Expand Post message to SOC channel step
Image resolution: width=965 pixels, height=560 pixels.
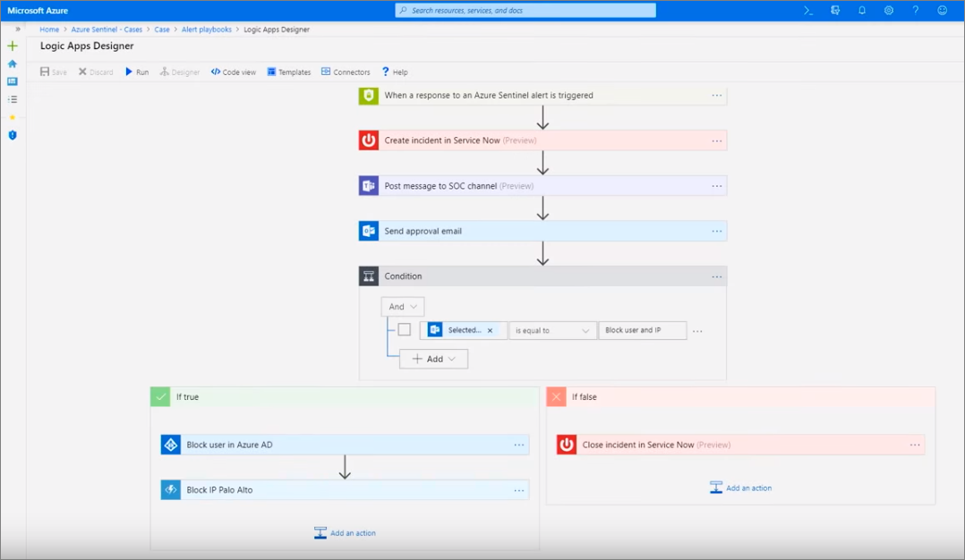542,186
